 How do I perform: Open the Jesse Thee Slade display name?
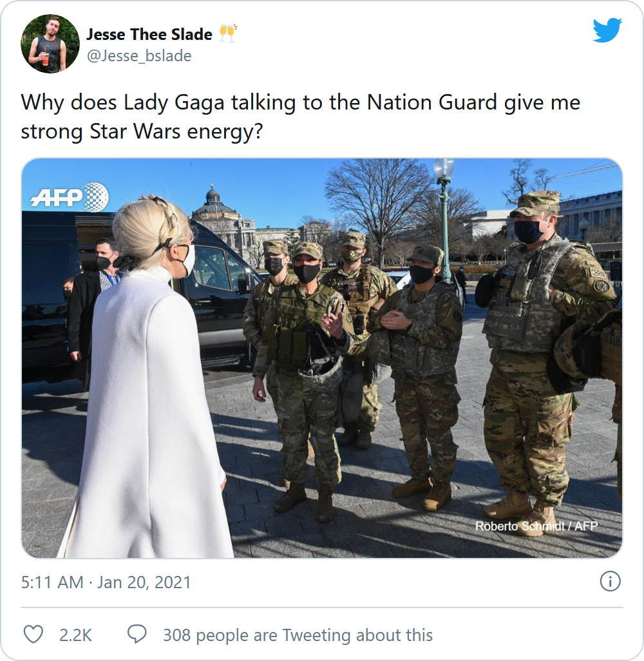(149, 34)
